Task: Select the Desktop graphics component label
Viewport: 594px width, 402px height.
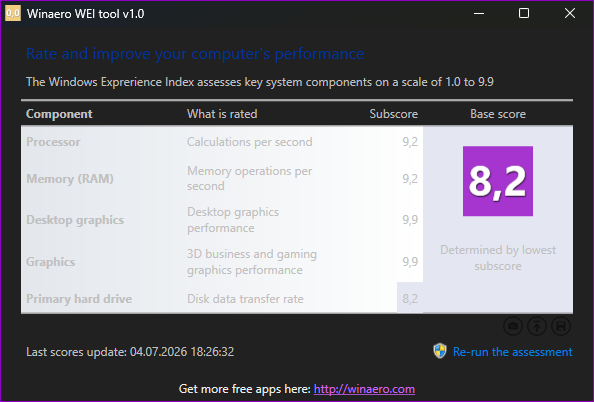Action: click(x=75, y=220)
